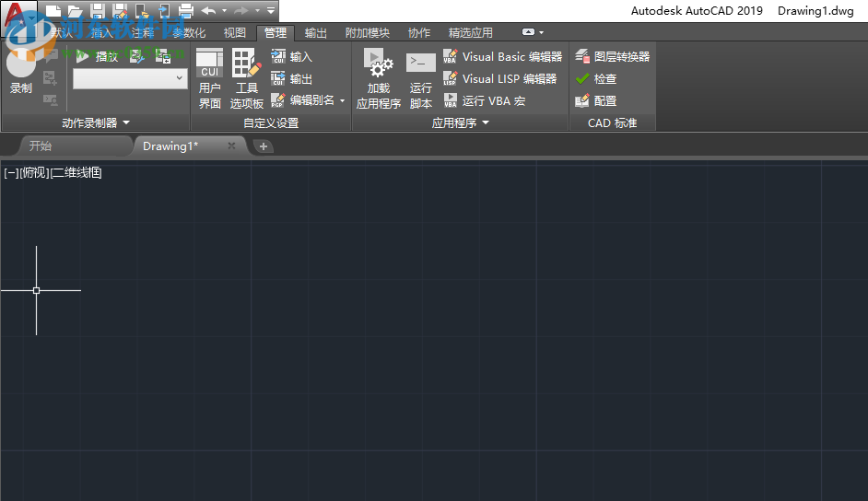Switch to the 协作 ribbon tab
Image resolution: width=868 pixels, height=501 pixels.
coord(419,32)
